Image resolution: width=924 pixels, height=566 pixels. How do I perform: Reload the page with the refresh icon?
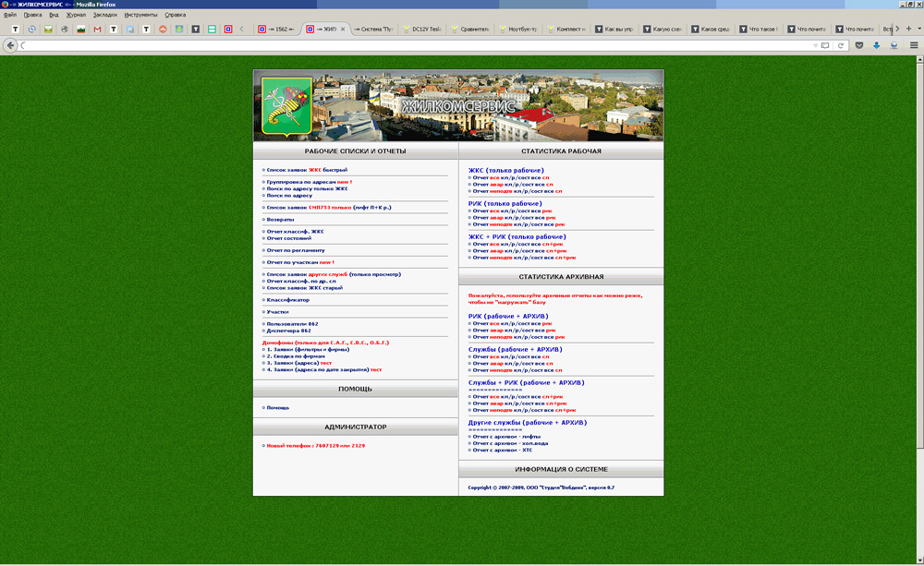click(x=841, y=45)
